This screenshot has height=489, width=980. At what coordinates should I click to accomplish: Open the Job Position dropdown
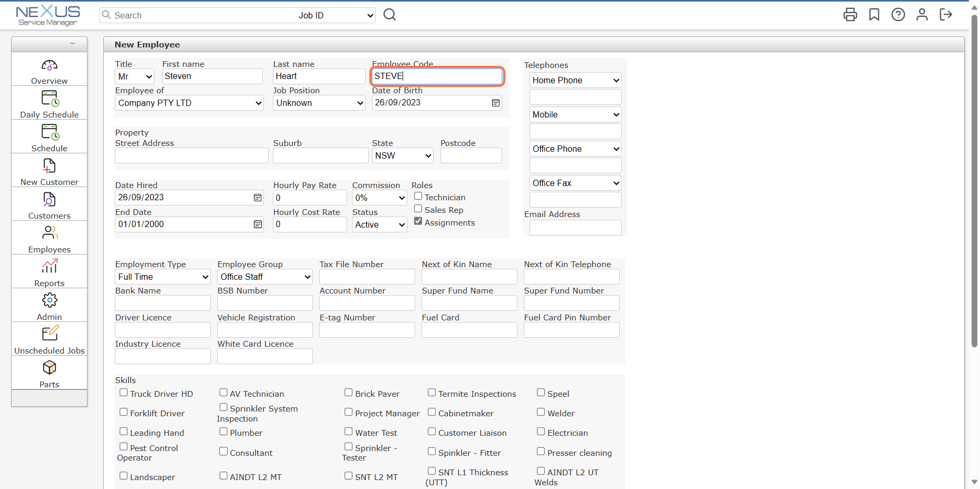(319, 103)
